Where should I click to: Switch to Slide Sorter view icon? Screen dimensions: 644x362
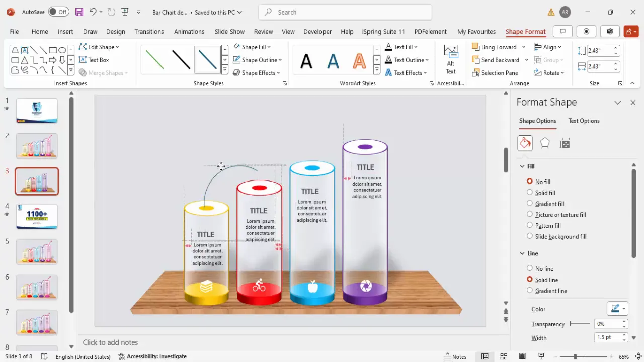pos(504,357)
